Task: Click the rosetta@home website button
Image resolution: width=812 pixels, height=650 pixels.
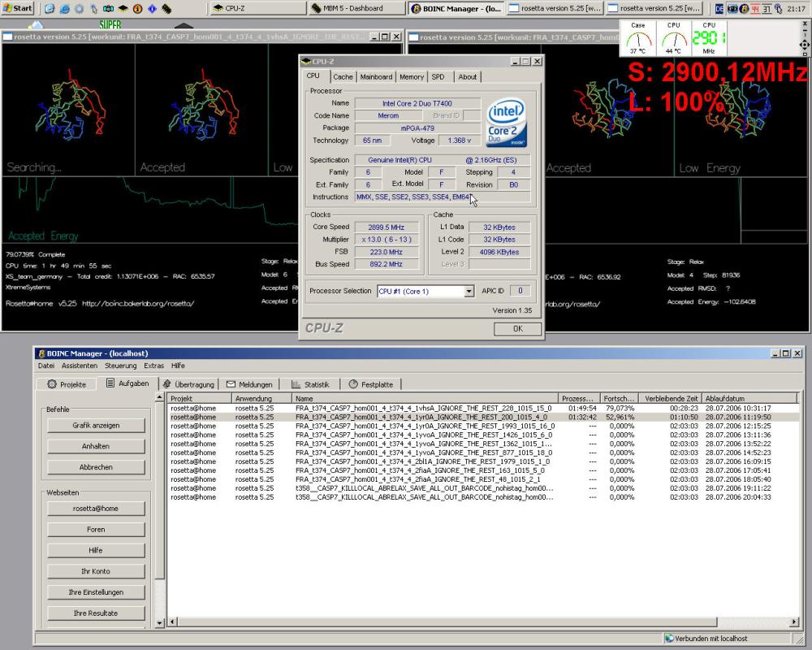Action: [96, 509]
